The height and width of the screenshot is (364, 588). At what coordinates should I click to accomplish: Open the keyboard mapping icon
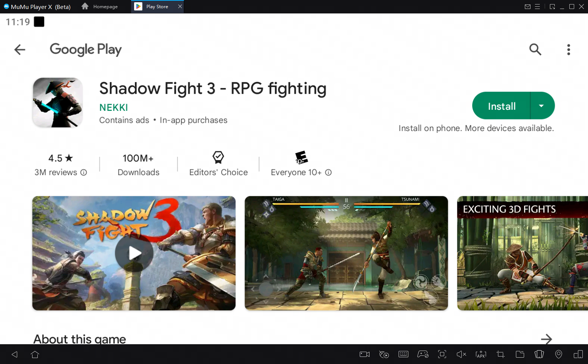pos(403,354)
